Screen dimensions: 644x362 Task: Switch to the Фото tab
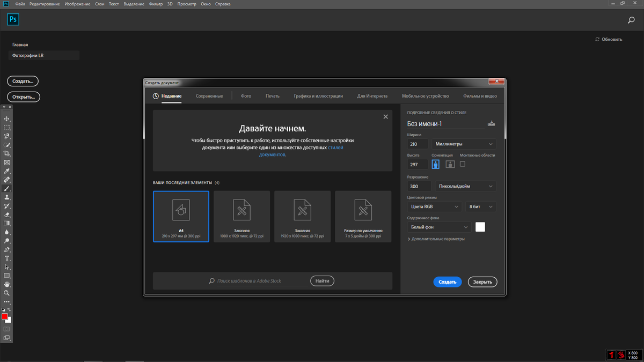[246, 96]
